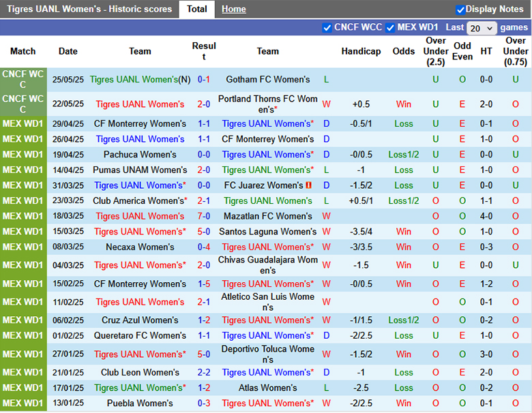Click the 1-5 result on 15/02/25

pyautogui.click(x=204, y=284)
